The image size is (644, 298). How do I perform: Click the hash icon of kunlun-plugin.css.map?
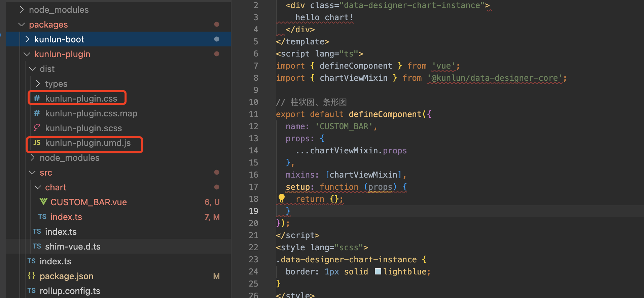coord(37,113)
